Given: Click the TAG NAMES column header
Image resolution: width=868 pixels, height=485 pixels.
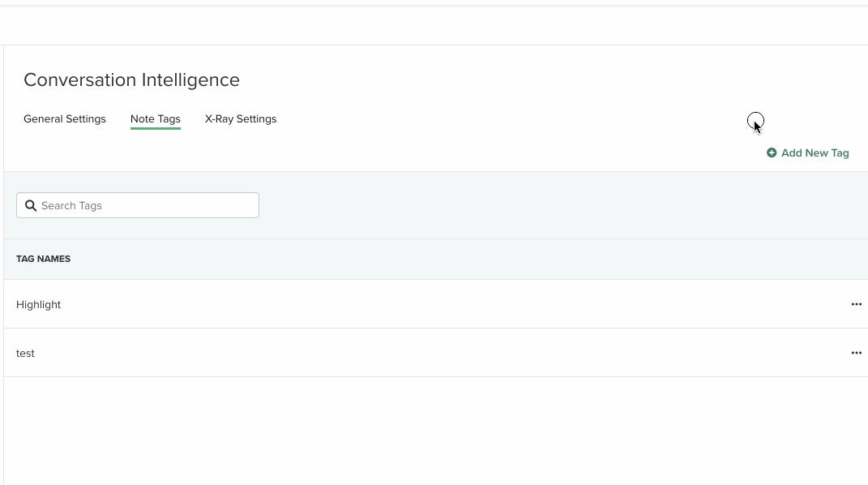Looking at the screenshot, I should [43, 259].
